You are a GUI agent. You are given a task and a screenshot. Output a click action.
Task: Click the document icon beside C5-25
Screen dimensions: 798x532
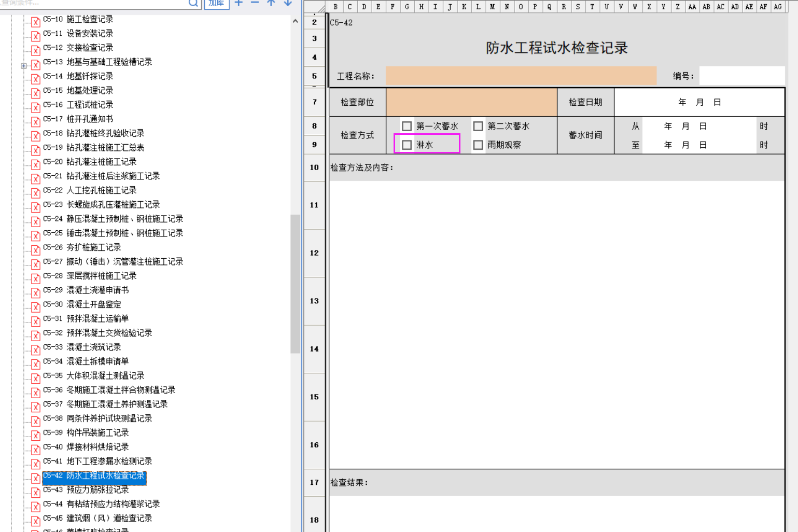(36, 235)
